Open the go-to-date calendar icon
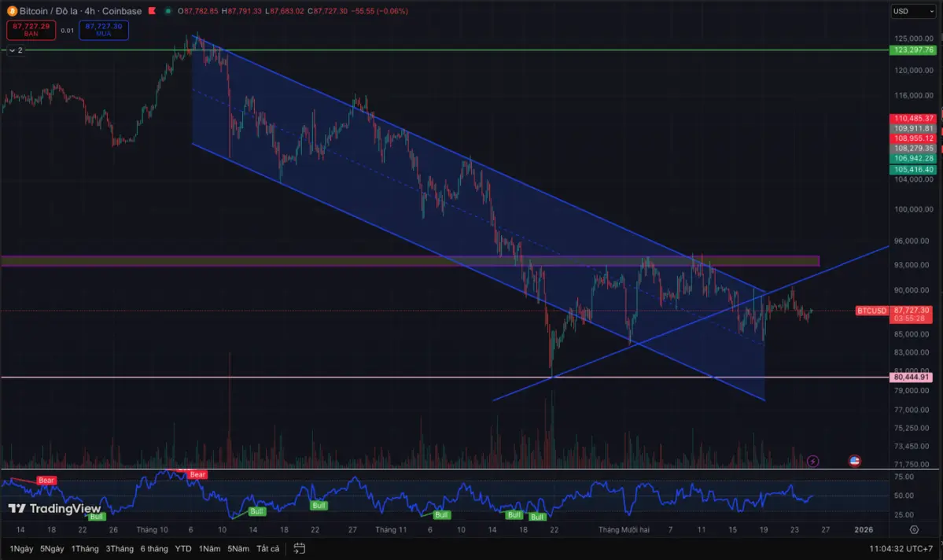 (299, 549)
